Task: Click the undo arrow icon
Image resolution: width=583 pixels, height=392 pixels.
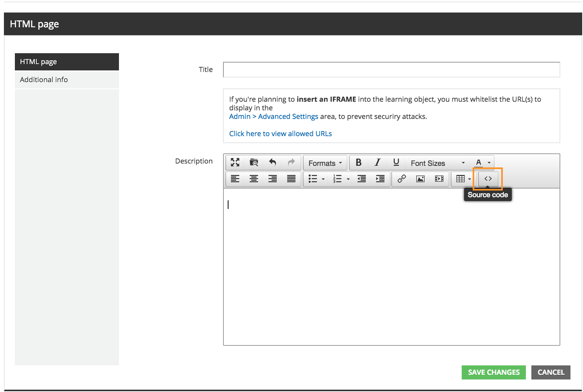Action: (272, 162)
